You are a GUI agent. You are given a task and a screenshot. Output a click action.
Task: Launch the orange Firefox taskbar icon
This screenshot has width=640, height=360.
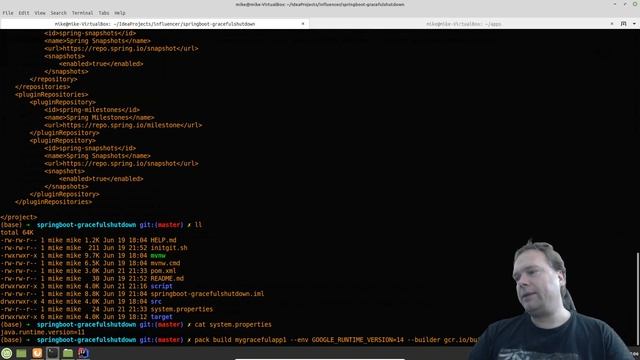37,353
